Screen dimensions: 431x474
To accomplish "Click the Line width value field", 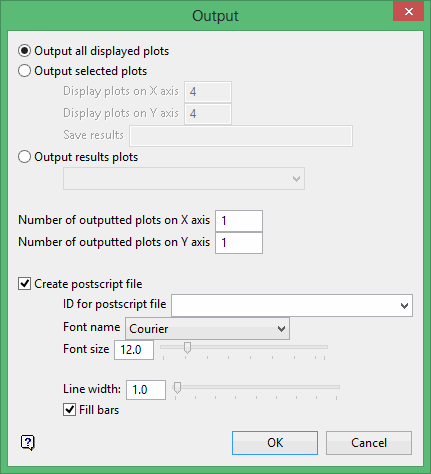I will (x=146, y=390).
